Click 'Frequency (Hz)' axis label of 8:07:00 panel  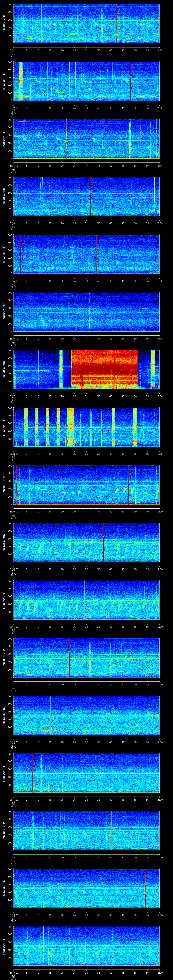click(x=4, y=369)
